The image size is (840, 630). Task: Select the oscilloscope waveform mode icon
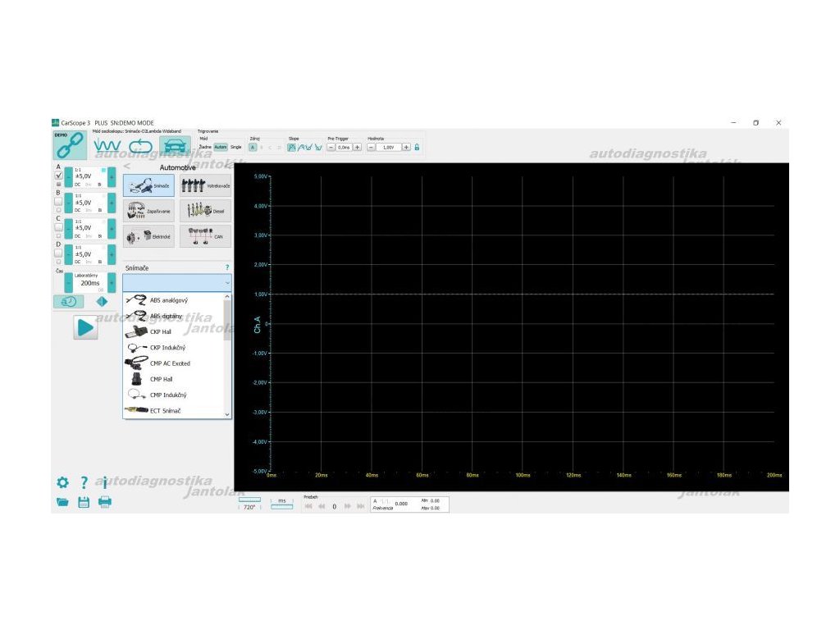(107, 146)
